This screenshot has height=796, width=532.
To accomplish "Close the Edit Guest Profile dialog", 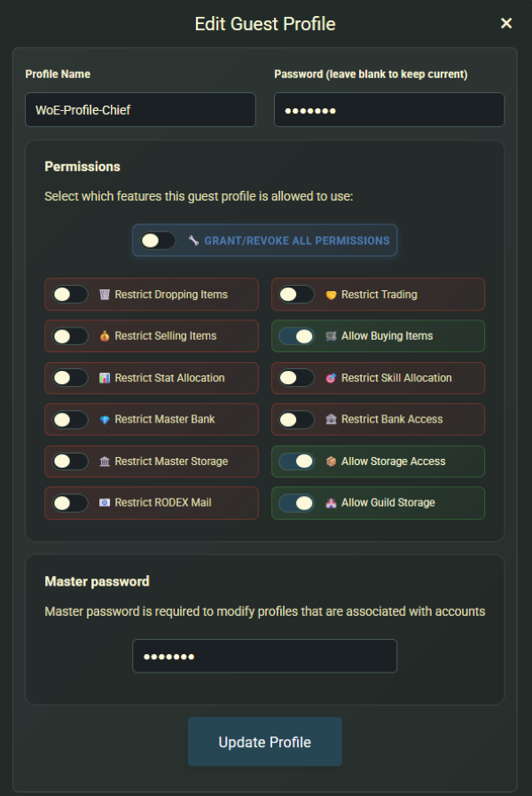I will tap(506, 24).
